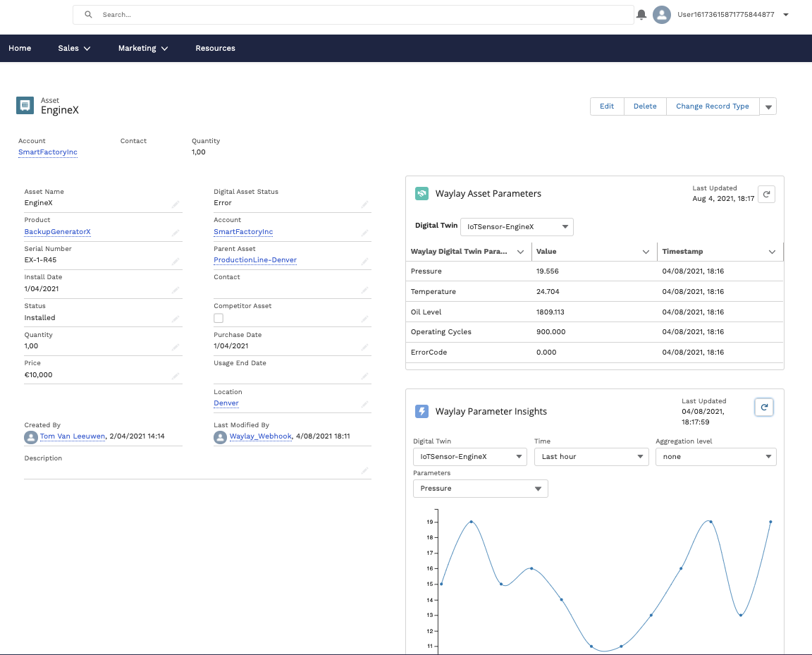Screen dimensions: 812x655
Task: Edit the Status field via pencil icon
Action: point(176,319)
